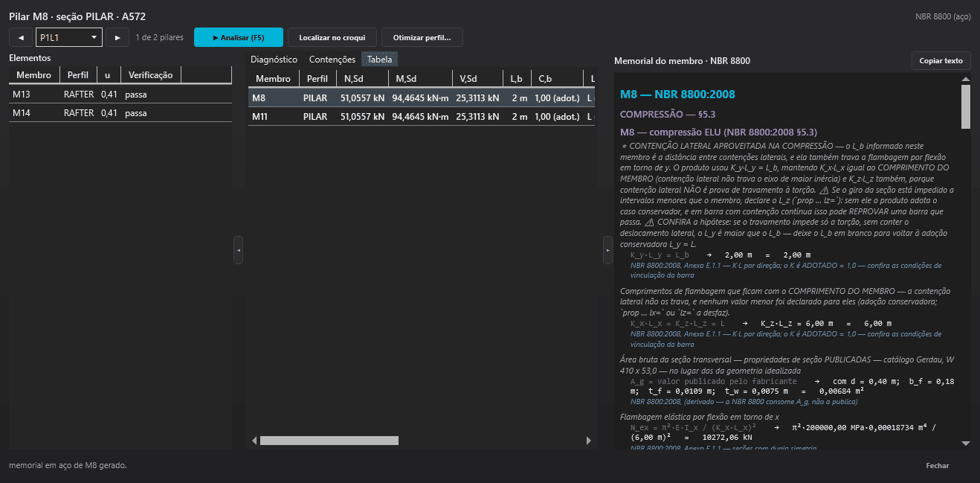Run Analisar (F5)
This screenshot has width=980, height=483.
239,37
